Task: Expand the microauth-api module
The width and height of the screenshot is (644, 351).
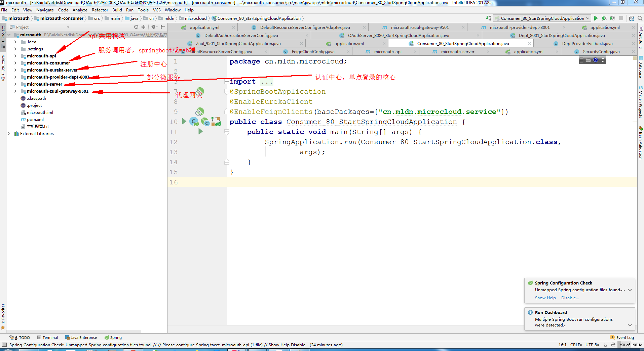Action: 15,56
